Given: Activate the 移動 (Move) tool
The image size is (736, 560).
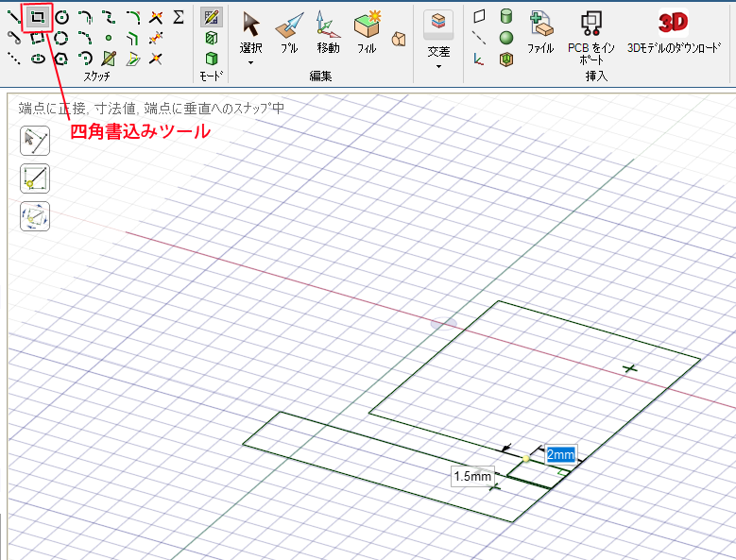Looking at the screenshot, I should point(328,33).
